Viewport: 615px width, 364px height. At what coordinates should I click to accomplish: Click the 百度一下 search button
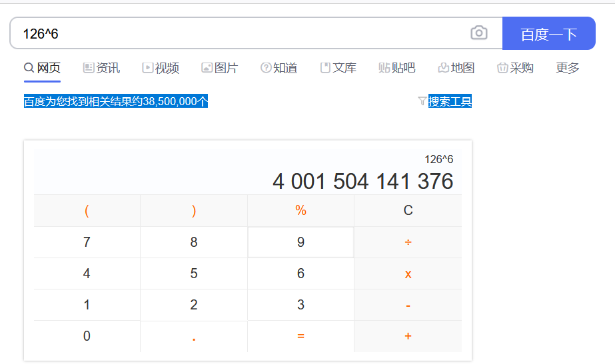click(549, 33)
